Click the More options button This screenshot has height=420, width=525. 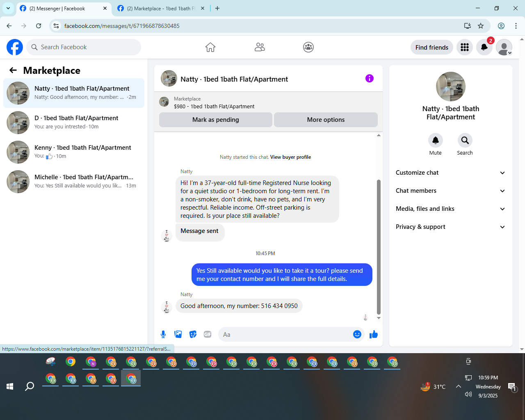(326, 120)
